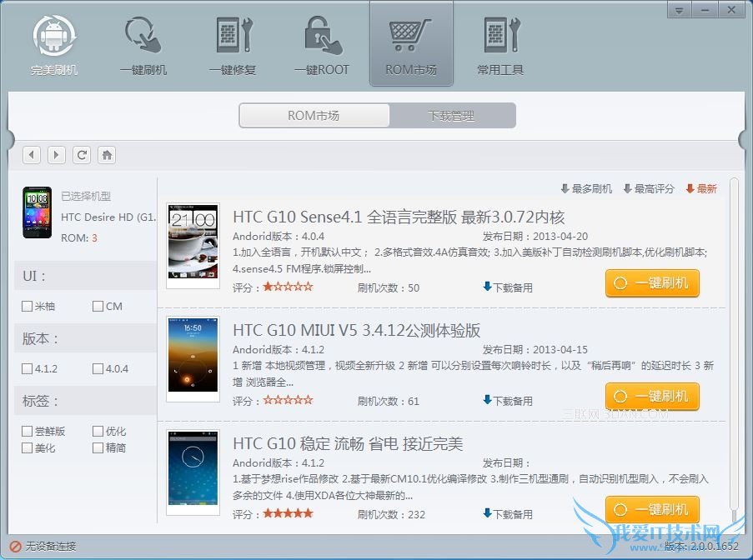The width and height of the screenshot is (753, 560).
Task: Click the star rating of the Sense4.1 ROM
Action: click(x=289, y=287)
